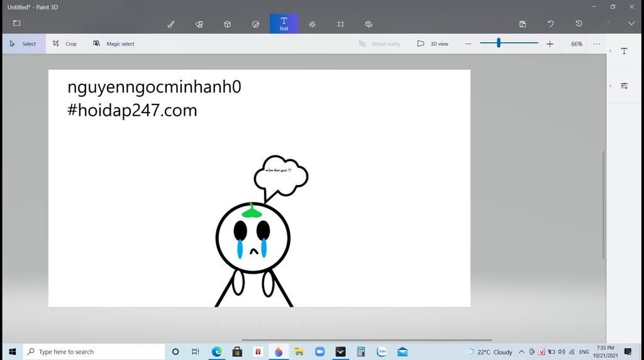Open Zalo app from taskbar
Screen dimensions: 644x360
[382, 351]
